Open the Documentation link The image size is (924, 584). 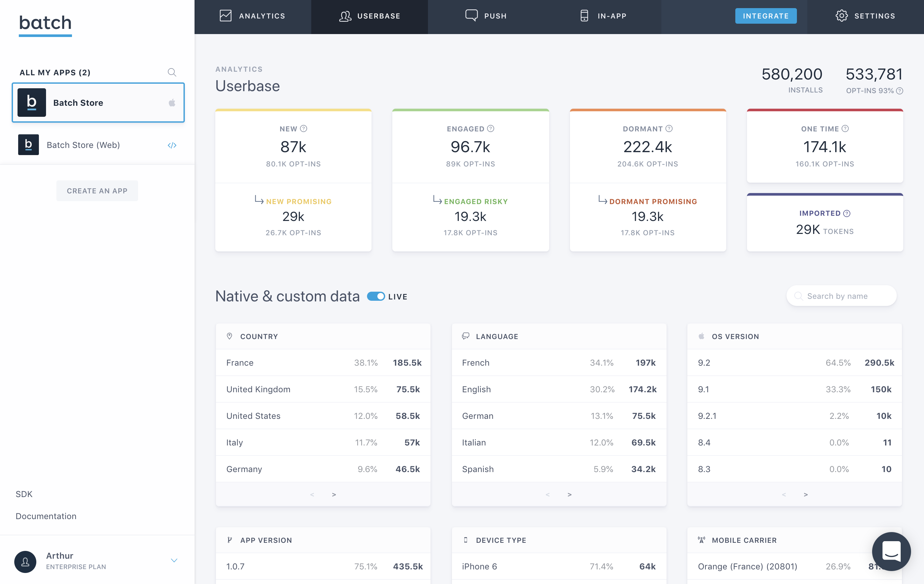[x=46, y=516]
